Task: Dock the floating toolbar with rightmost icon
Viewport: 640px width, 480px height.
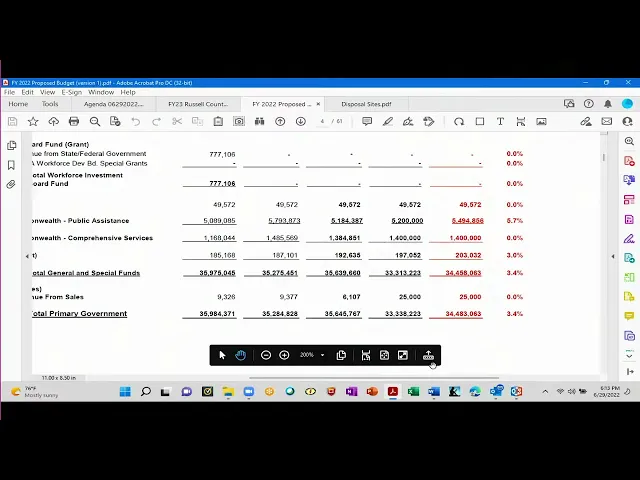Action: (428, 355)
